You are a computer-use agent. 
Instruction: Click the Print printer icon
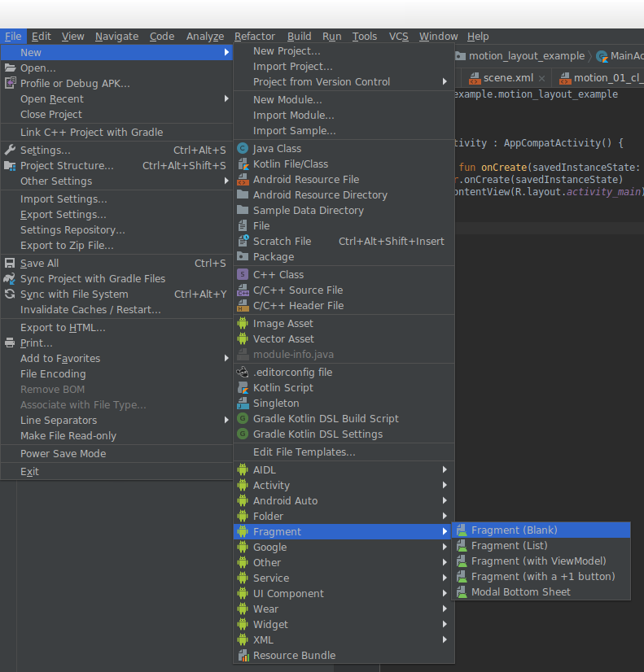11,343
